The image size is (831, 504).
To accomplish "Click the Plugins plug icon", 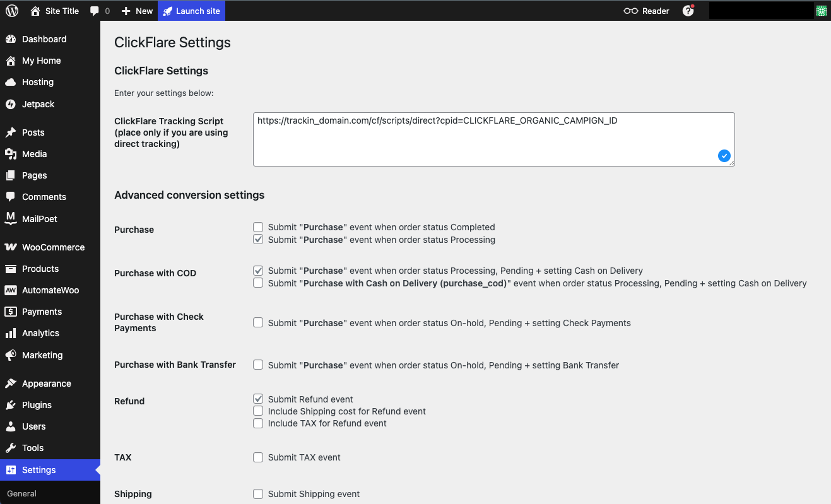I will click(11, 405).
